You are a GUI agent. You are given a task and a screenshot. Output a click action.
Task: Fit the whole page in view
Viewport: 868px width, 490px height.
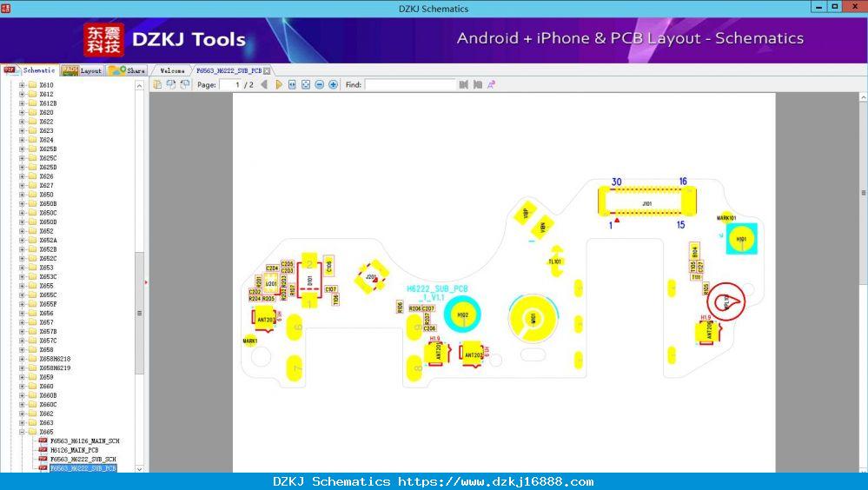coord(306,85)
